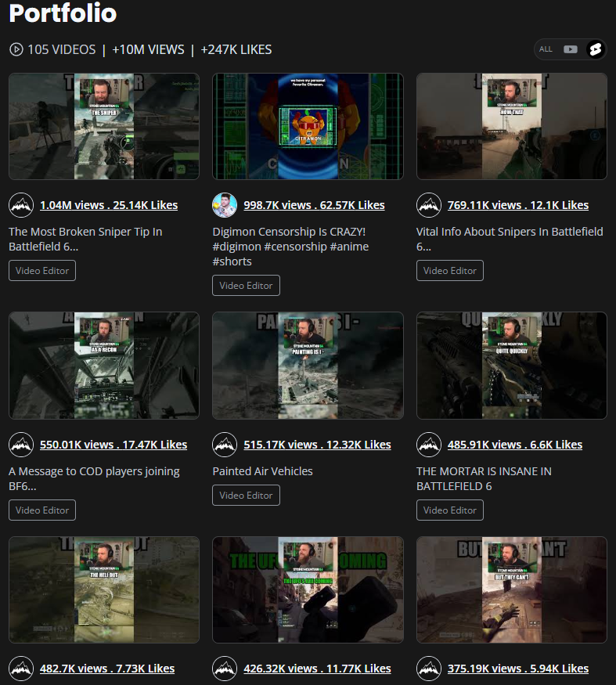
Task: Filter portfolio by Shorts icon
Action: (x=596, y=49)
